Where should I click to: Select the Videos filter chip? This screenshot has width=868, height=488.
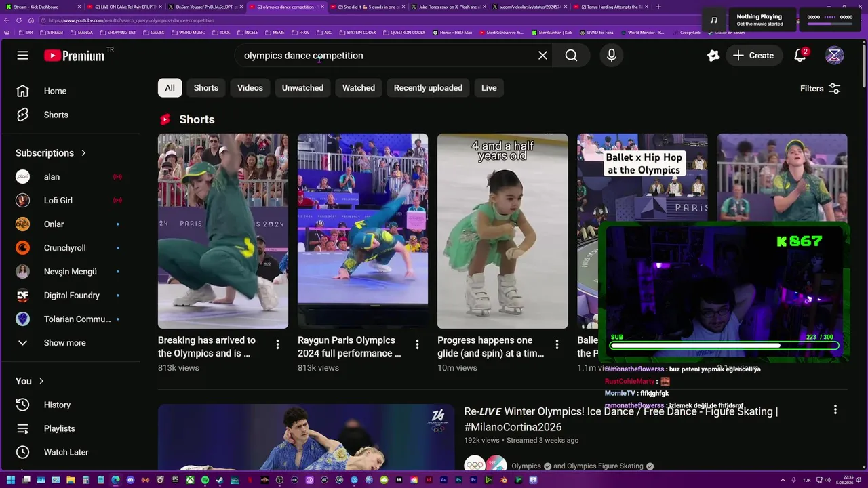250,88
